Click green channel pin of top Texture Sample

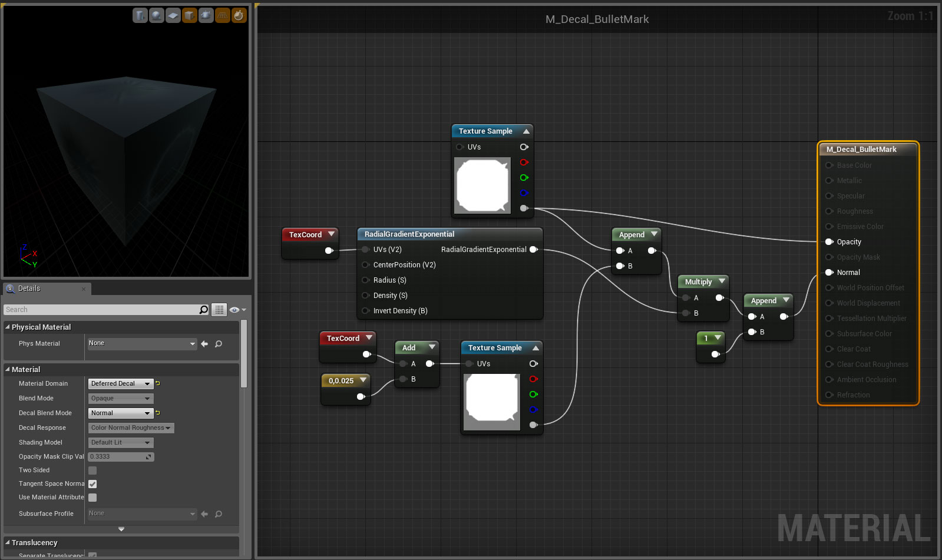click(524, 178)
